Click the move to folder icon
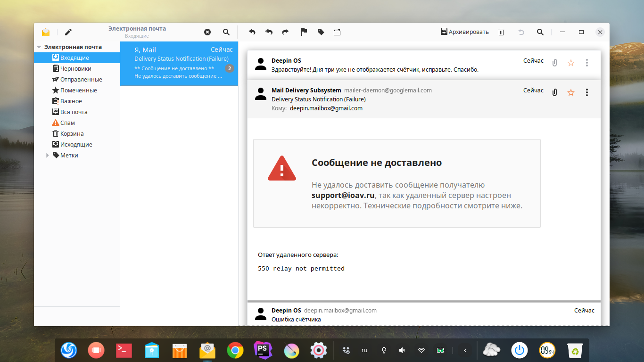 click(x=337, y=32)
